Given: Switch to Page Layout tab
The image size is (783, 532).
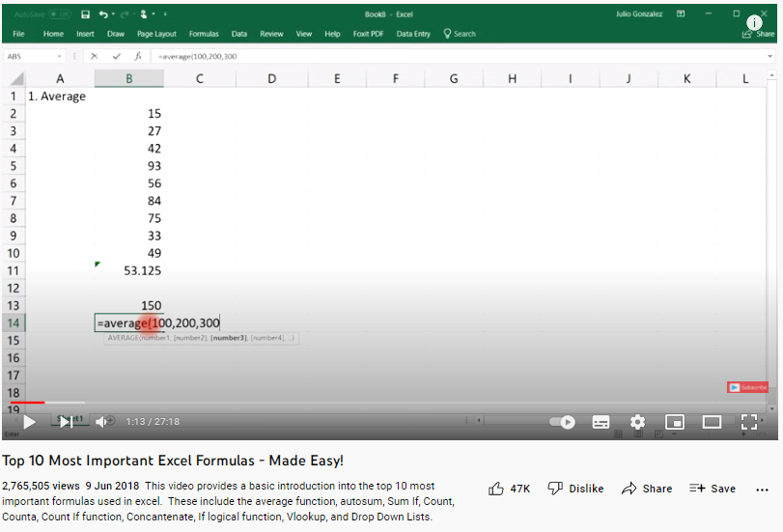Looking at the screenshot, I should [x=156, y=34].
